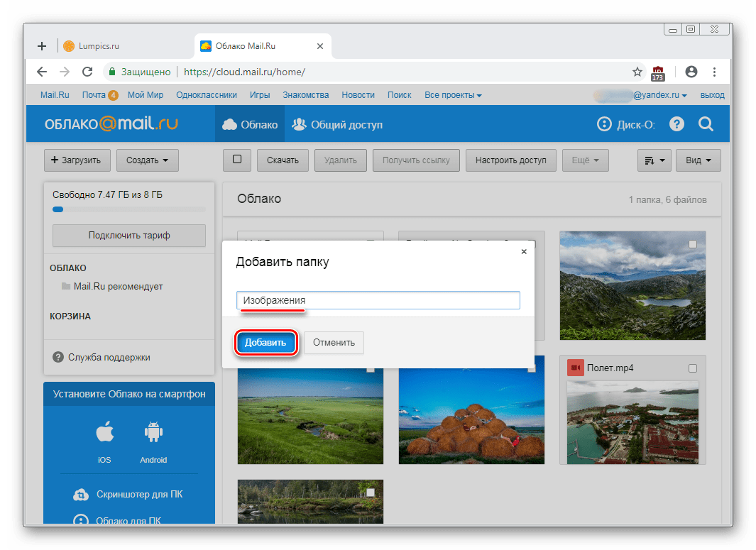This screenshot has height=550, width=756.
Task: Check the Полет.mp4 file checkbox
Action: (x=693, y=368)
